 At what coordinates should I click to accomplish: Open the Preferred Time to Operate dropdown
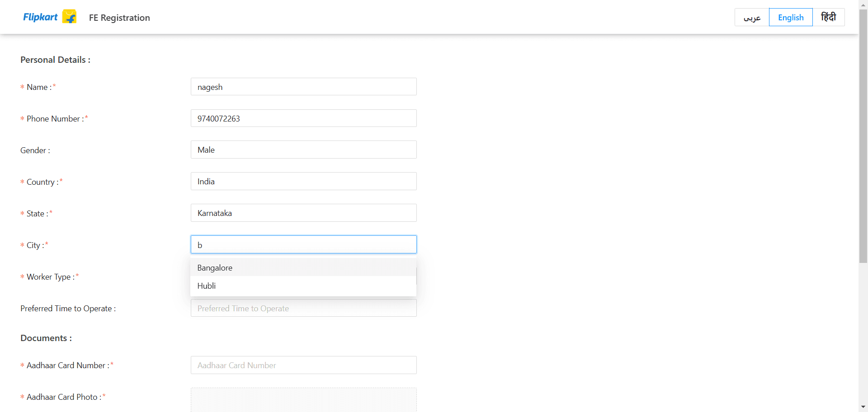click(x=303, y=308)
